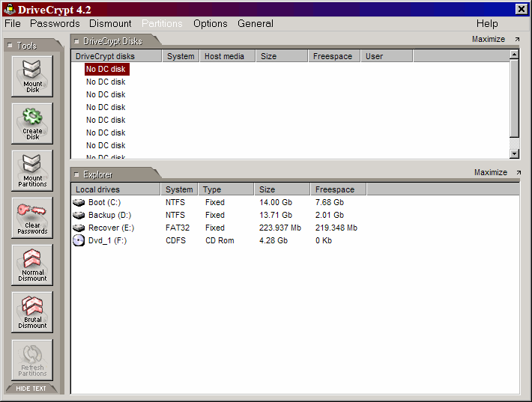Image resolution: width=532 pixels, height=402 pixels.
Task: Click the 2.01 Gb freespace value
Action: click(330, 215)
